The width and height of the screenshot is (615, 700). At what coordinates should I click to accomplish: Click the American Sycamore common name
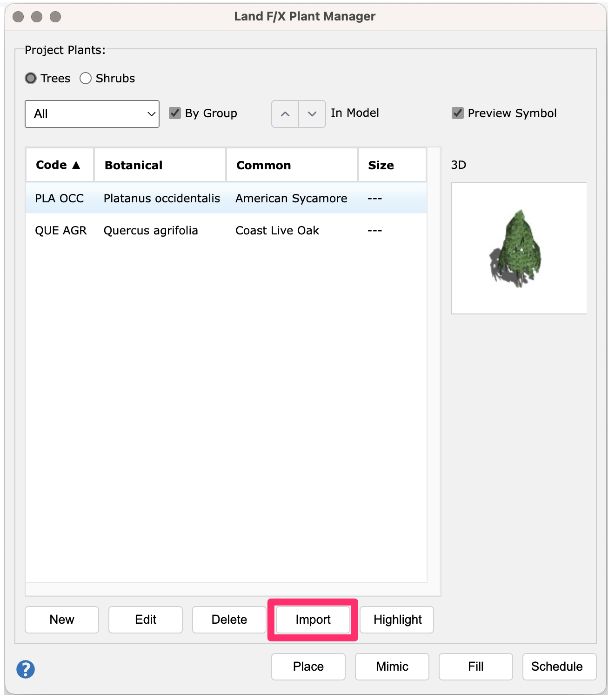click(x=291, y=199)
